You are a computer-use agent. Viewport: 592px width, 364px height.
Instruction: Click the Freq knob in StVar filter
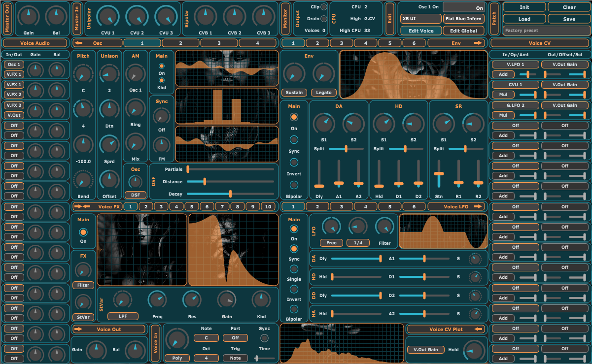[157, 299]
